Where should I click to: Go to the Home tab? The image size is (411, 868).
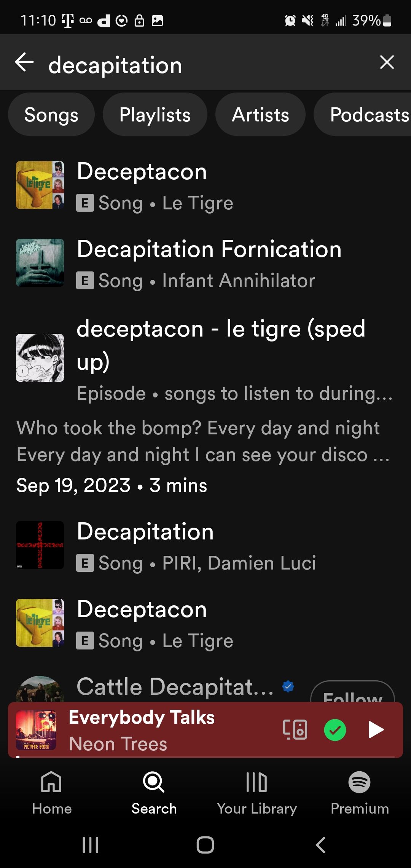click(52, 793)
